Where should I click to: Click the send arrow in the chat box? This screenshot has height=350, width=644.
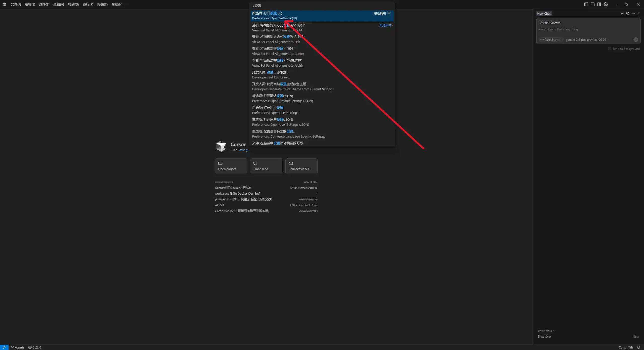pyautogui.click(x=635, y=40)
